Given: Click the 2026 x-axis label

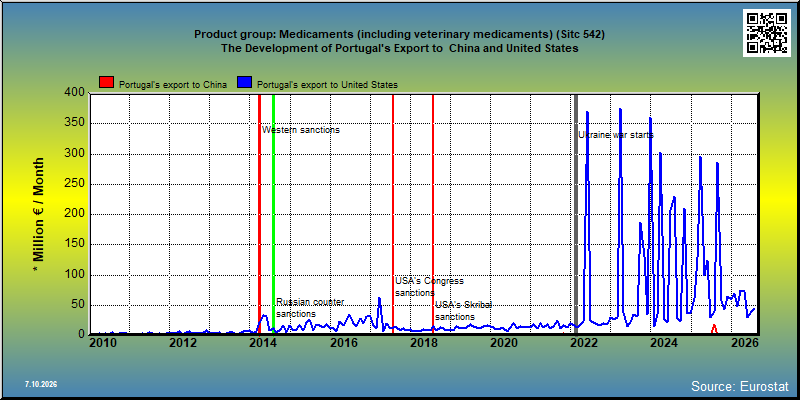Looking at the screenshot, I should (x=744, y=342).
